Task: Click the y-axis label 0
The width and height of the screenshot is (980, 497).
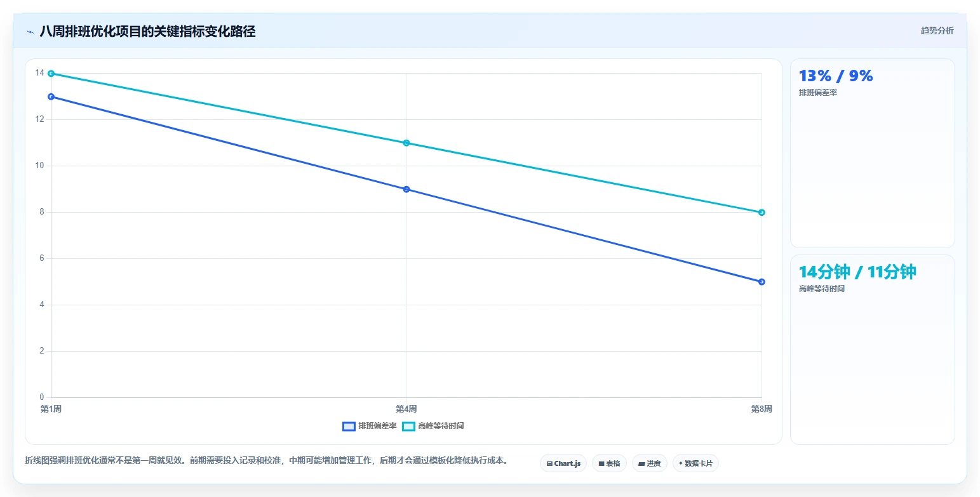Action: pos(42,397)
